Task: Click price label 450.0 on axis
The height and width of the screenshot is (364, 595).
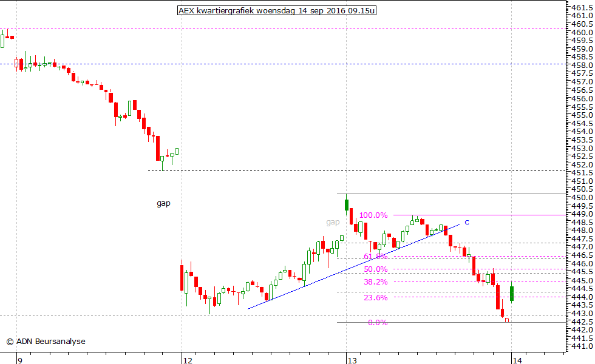Action: point(582,198)
